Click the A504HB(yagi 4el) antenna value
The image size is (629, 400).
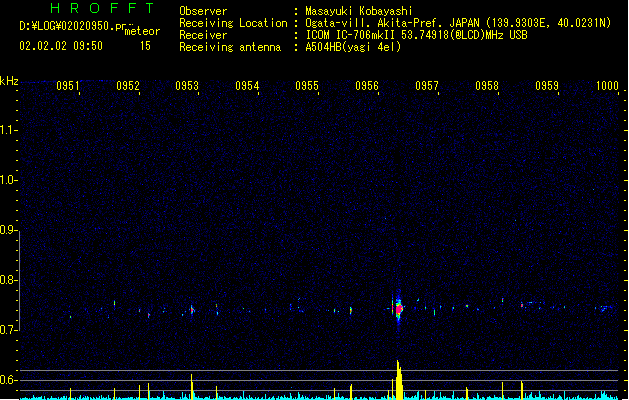(x=353, y=47)
